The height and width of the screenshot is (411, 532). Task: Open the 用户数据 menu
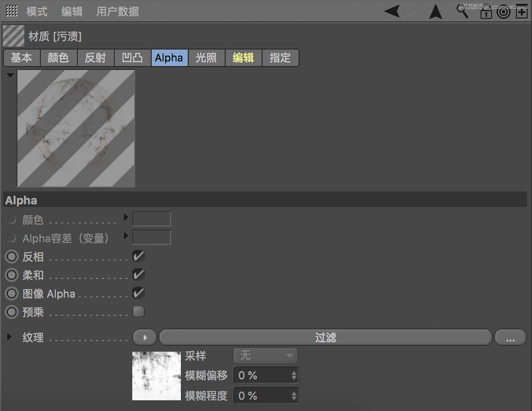(118, 12)
